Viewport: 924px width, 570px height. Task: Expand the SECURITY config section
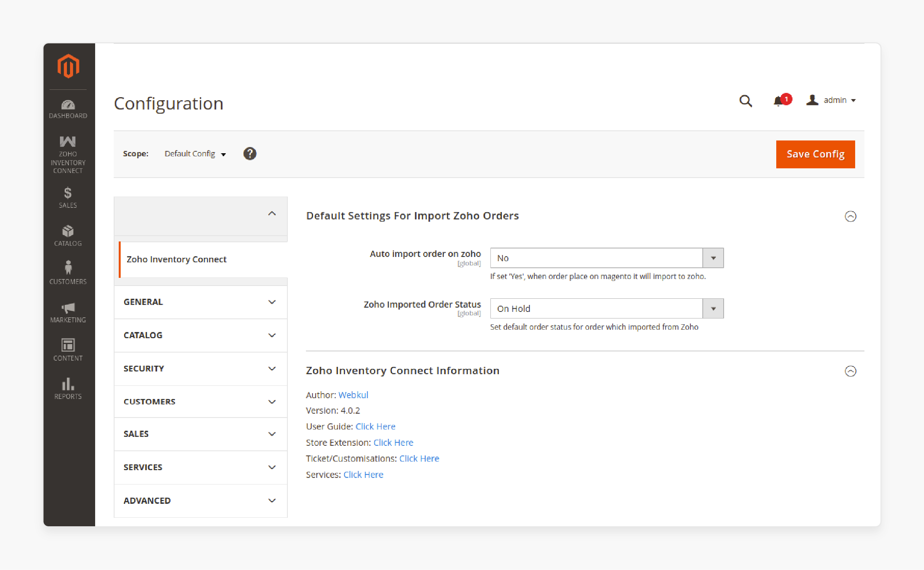pos(201,368)
